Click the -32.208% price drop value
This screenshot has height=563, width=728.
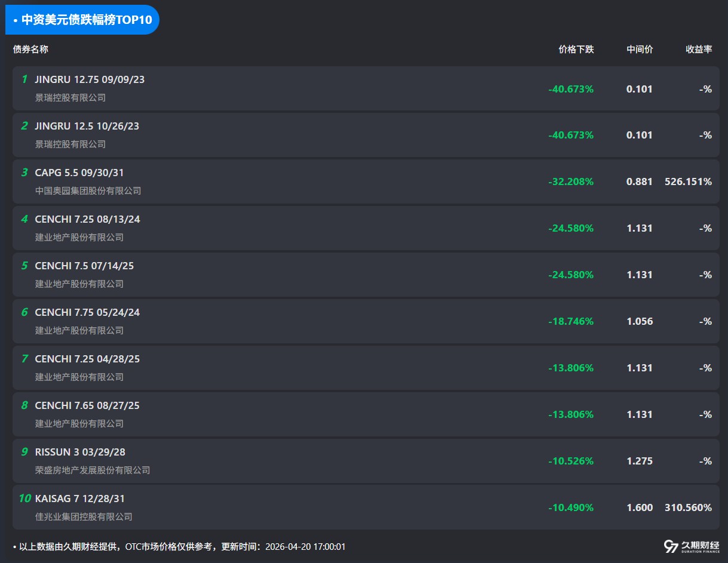[x=570, y=181]
